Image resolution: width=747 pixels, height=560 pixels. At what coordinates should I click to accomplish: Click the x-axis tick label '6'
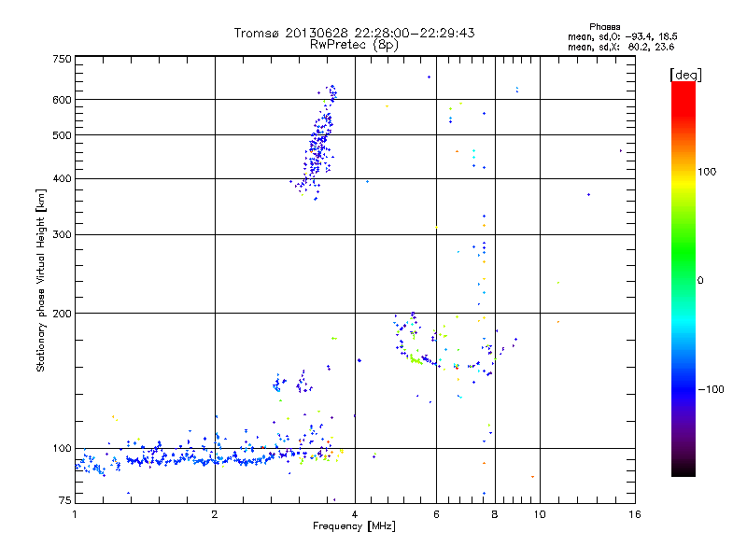(x=436, y=514)
